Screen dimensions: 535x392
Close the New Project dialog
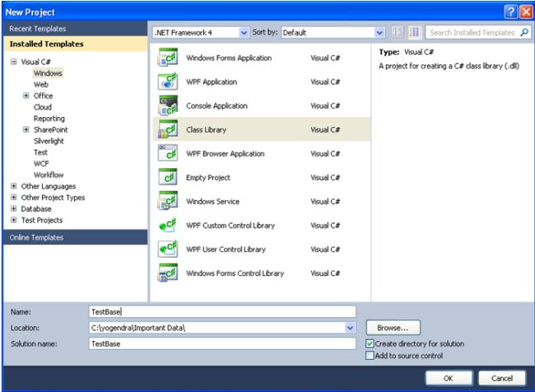point(526,12)
